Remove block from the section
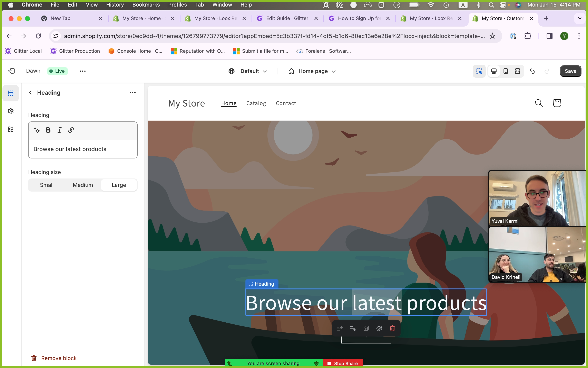 [54, 358]
